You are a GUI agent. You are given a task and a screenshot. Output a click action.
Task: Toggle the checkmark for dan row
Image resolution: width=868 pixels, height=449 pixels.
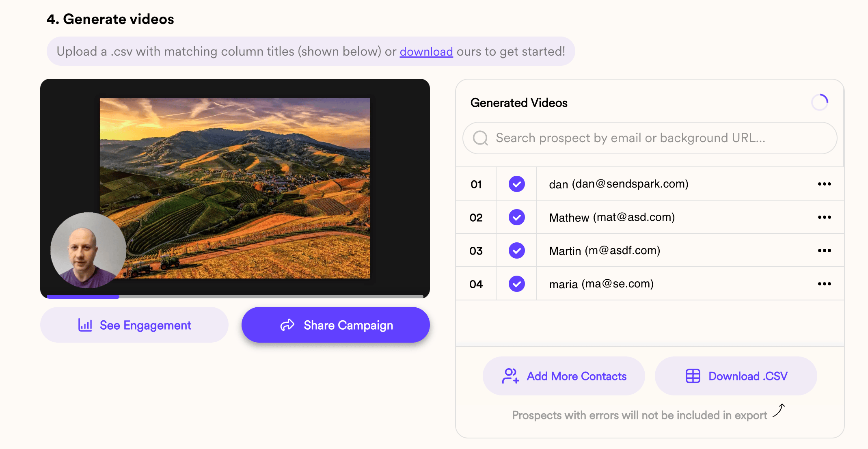pos(517,184)
